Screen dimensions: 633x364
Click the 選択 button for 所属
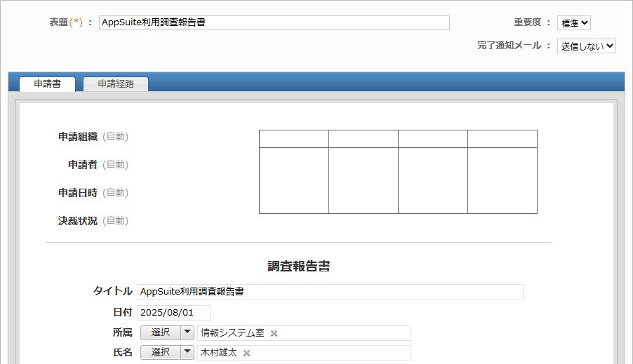[161, 332]
